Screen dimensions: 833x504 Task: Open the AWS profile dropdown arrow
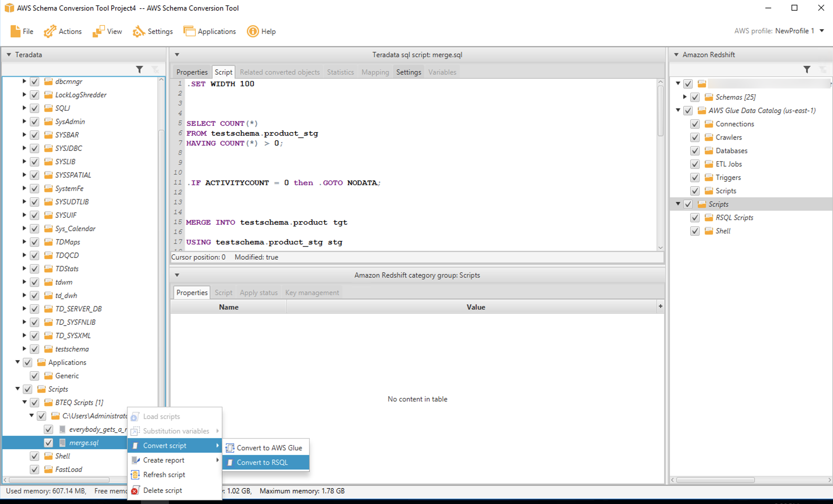822,31
